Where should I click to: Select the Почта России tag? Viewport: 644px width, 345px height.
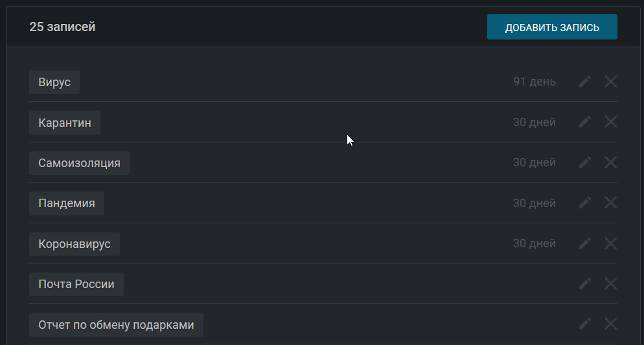point(76,284)
